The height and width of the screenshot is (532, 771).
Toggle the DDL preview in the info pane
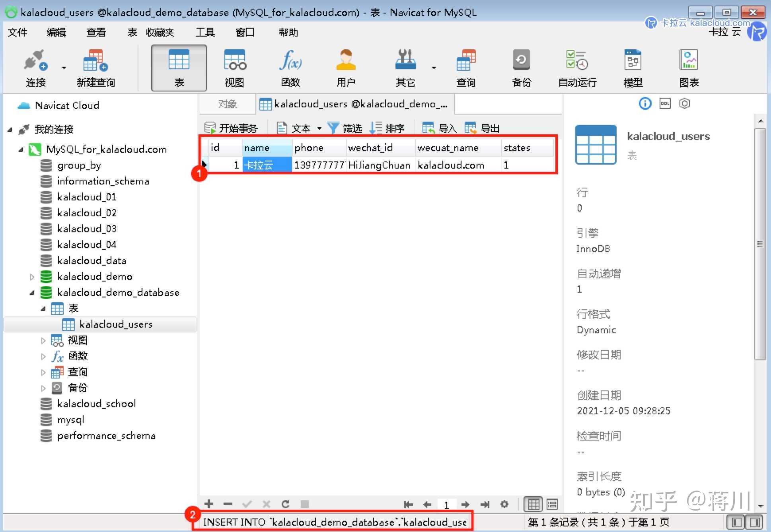pos(664,103)
